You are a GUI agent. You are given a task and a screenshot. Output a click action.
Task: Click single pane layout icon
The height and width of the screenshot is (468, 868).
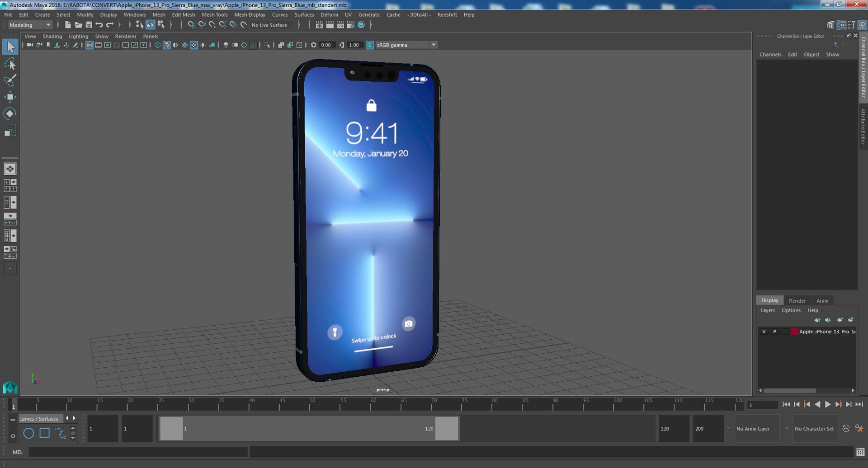pos(10,169)
